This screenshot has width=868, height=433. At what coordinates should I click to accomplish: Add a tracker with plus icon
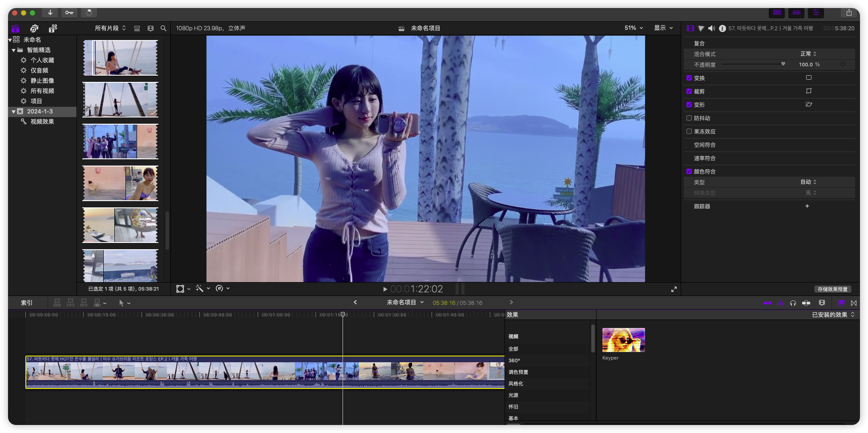[x=807, y=206]
